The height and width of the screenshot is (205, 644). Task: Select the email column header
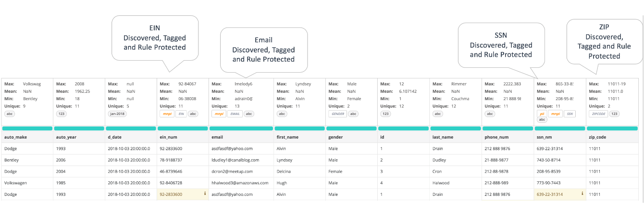pyautogui.click(x=218, y=137)
